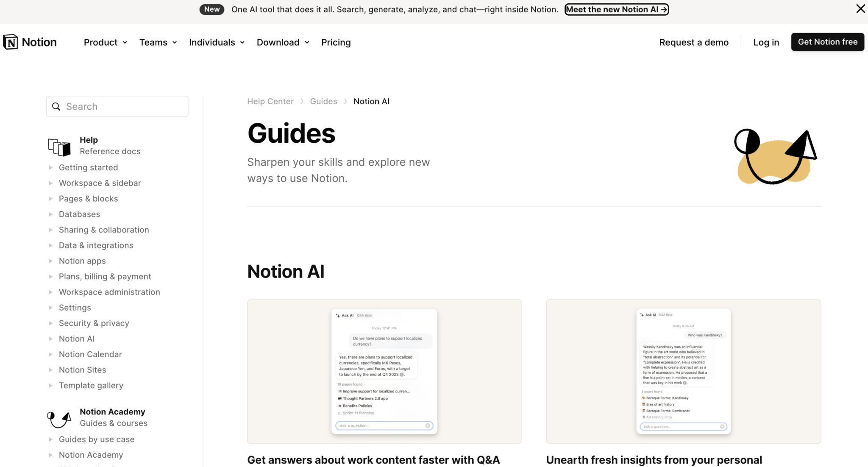This screenshot has width=868, height=467.
Task: Expand the Template gallery triangle
Action: (50, 385)
